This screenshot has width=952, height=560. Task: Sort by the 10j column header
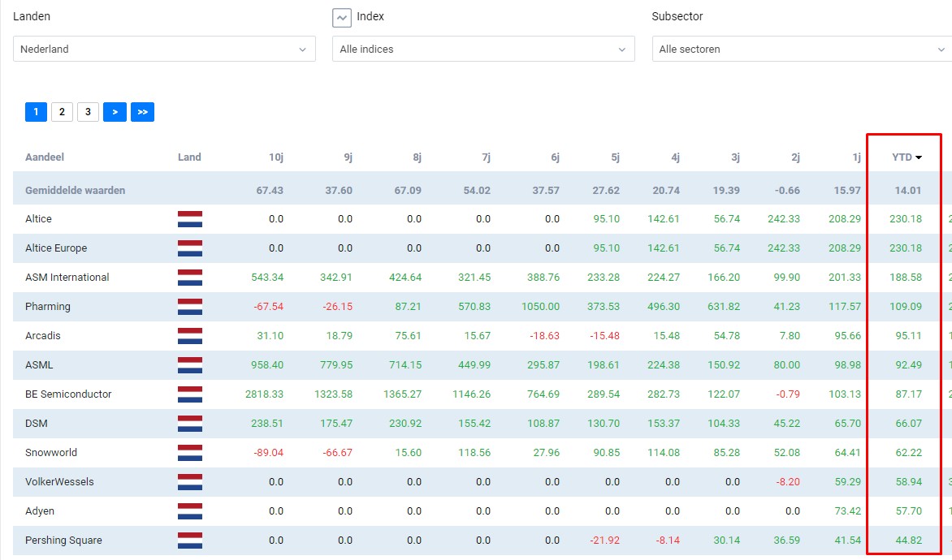pos(276,157)
